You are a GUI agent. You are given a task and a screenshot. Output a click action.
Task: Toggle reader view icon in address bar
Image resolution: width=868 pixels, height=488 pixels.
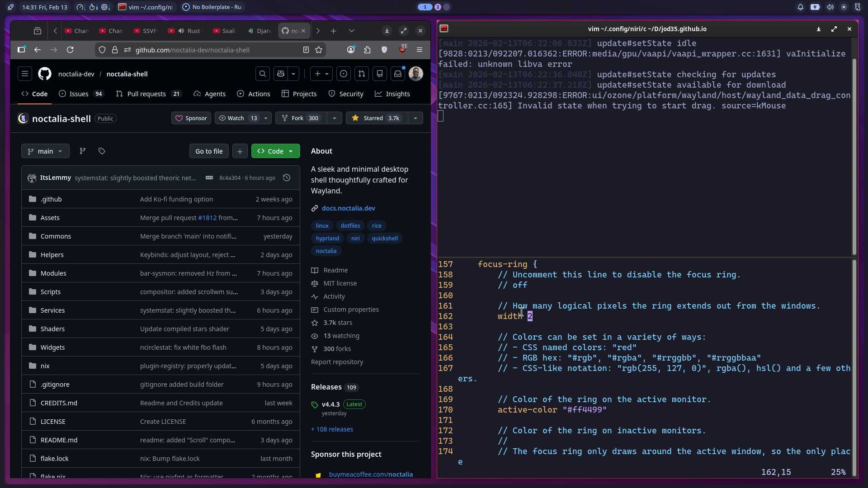coord(306,50)
